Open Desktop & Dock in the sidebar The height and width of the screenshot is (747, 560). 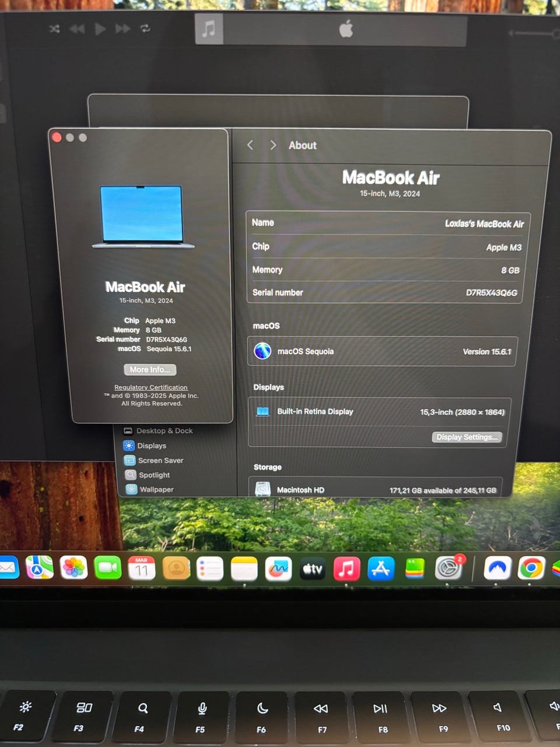[x=158, y=431]
